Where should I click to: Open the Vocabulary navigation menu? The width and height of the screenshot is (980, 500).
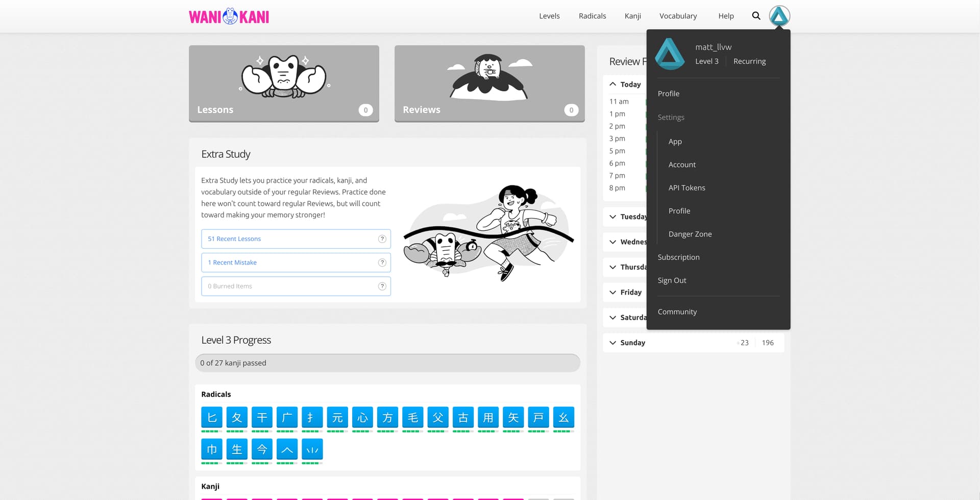[x=678, y=16]
